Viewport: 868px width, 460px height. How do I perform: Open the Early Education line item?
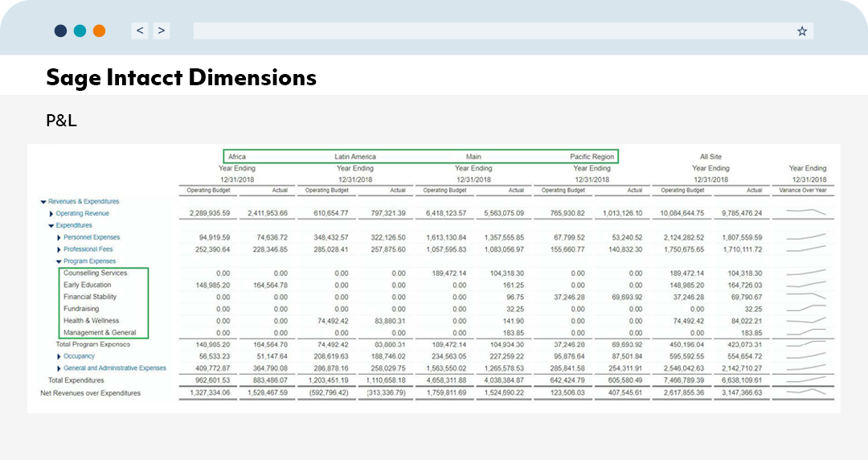click(x=87, y=285)
